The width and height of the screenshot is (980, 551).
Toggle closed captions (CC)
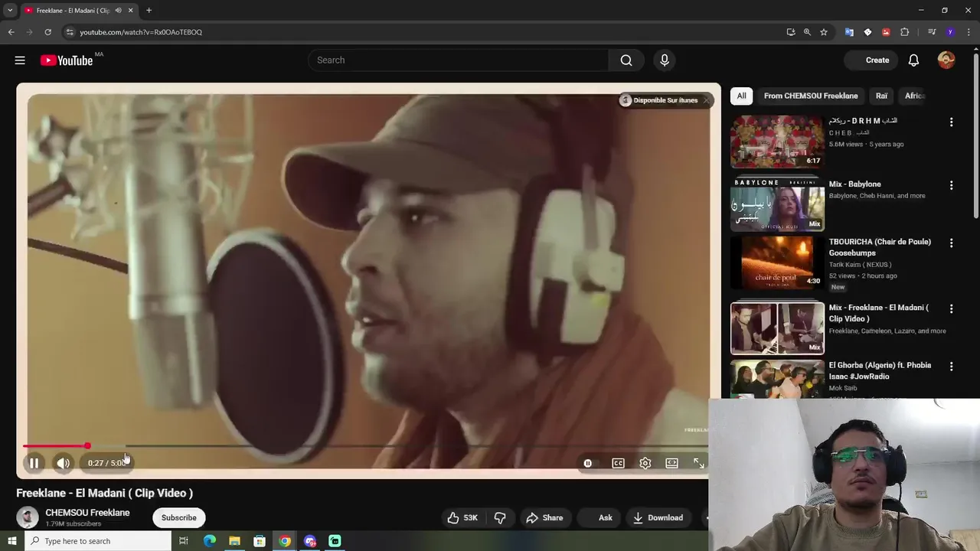coord(618,463)
